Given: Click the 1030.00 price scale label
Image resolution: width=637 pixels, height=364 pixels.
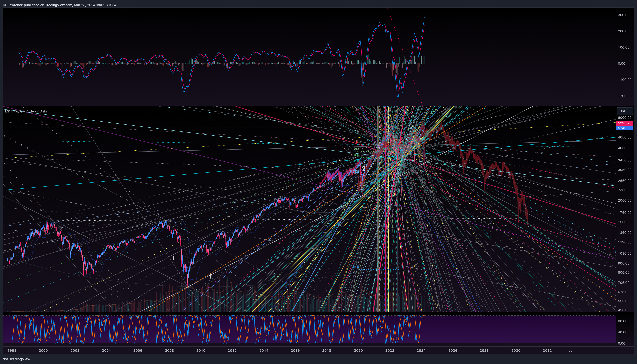Looking at the screenshot, I should (x=625, y=253).
